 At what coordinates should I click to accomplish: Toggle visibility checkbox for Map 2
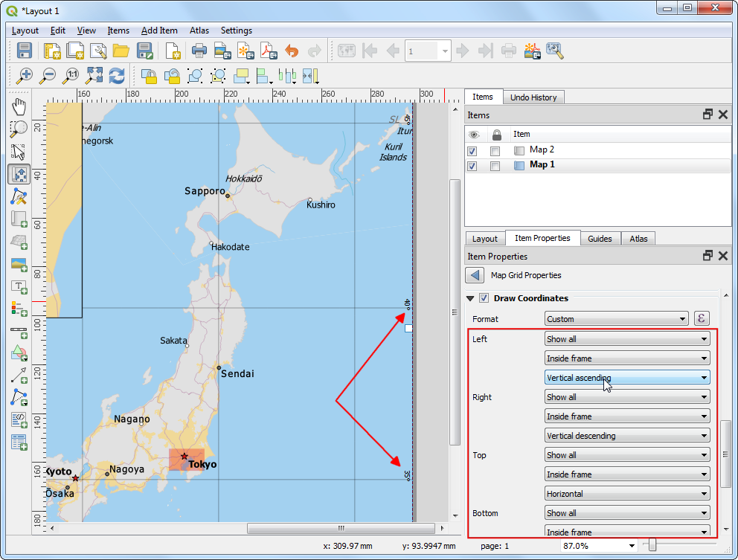[x=472, y=150]
